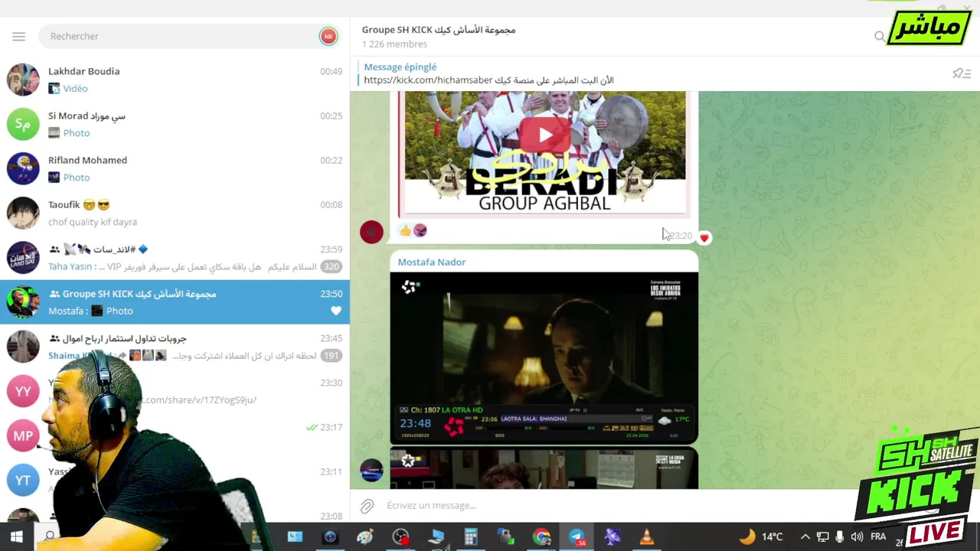Open the Lakhdar Boudia chat

coord(175,80)
